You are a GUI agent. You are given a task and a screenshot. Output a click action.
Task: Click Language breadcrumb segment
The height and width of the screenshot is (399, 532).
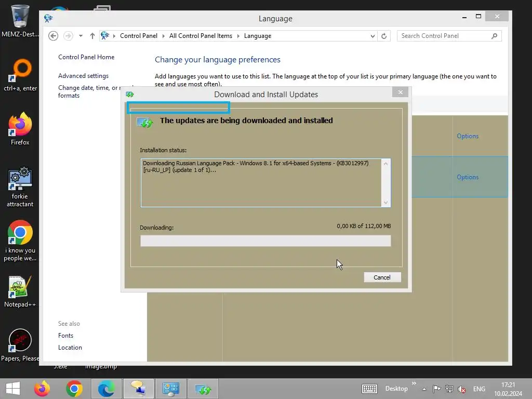point(258,36)
